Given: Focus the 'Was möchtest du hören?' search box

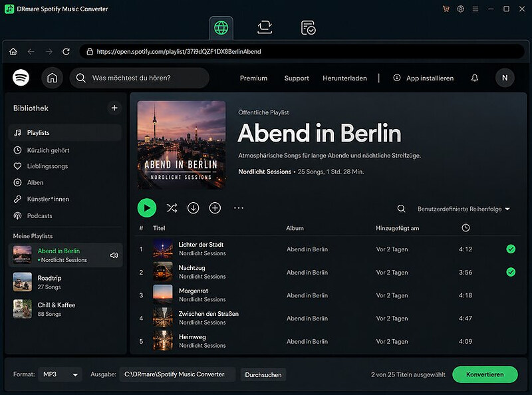Looking at the screenshot, I should pyautogui.click(x=140, y=78).
